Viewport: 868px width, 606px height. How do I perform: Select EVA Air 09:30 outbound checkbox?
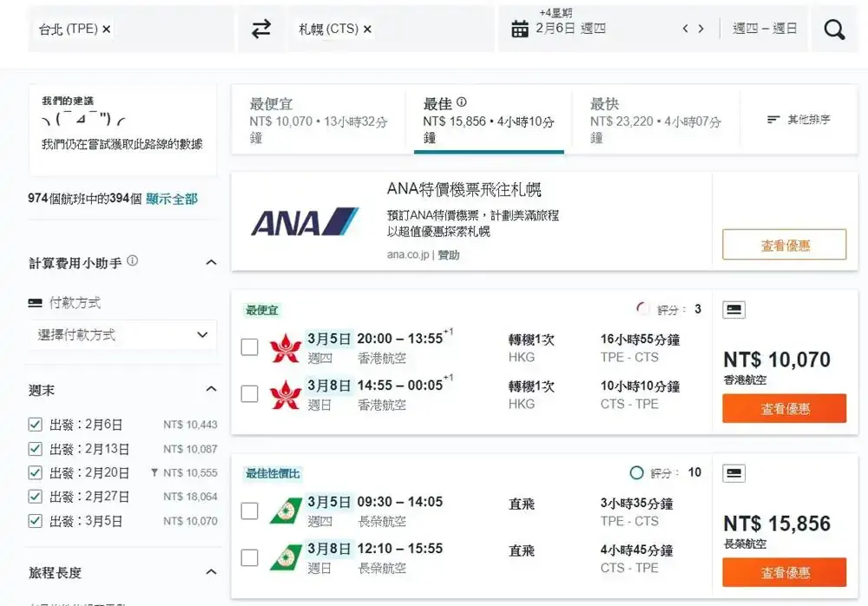(250, 510)
